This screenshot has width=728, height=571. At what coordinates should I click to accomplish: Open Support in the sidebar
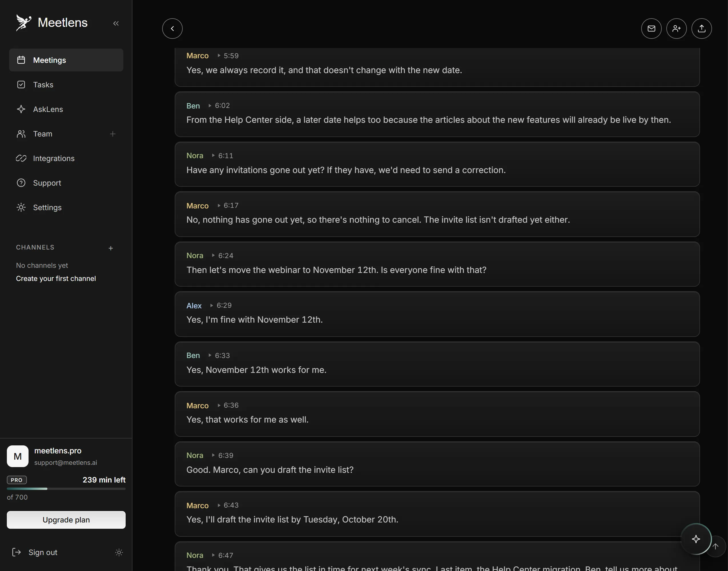coord(66,183)
